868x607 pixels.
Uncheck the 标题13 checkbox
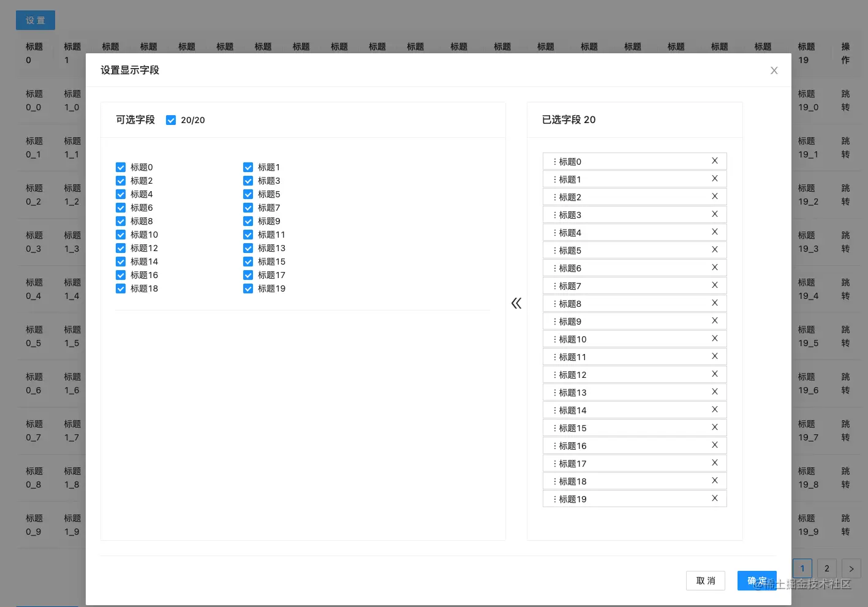click(x=248, y=248)
